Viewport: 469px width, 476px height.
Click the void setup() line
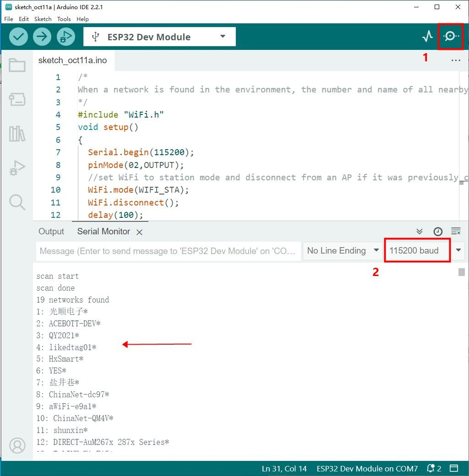[108, 127]
